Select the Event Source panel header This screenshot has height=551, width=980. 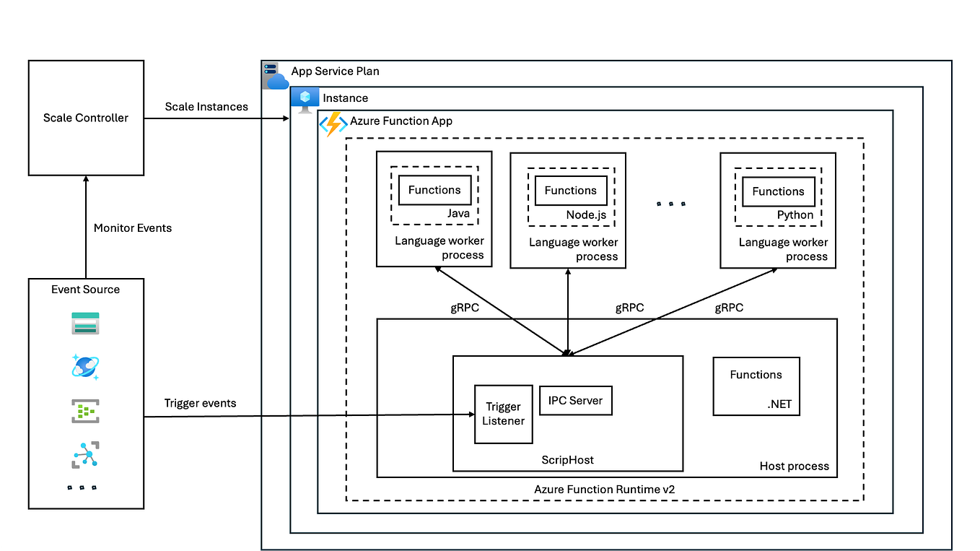(x=85, y=289)
